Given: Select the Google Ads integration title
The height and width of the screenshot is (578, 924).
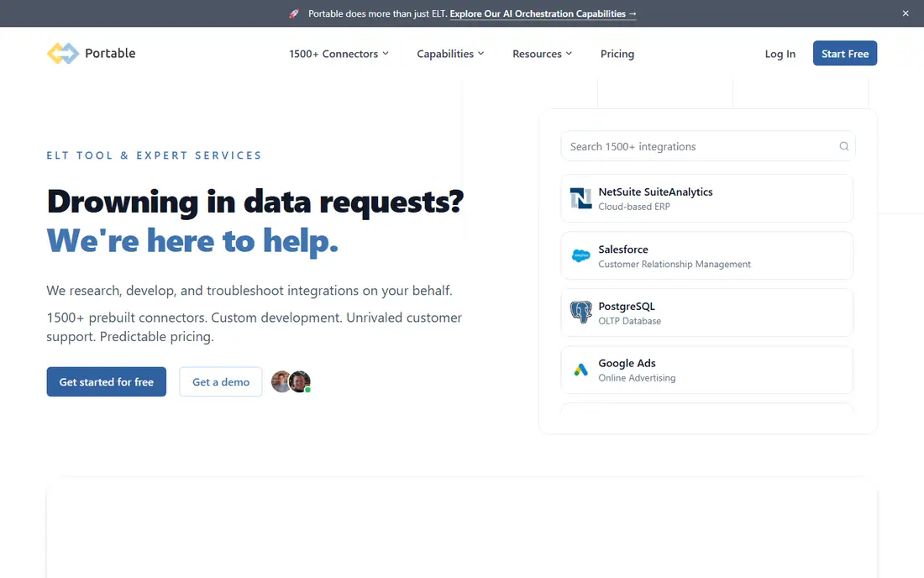Looking at the screenshot, I should click(x=627, y=363).
